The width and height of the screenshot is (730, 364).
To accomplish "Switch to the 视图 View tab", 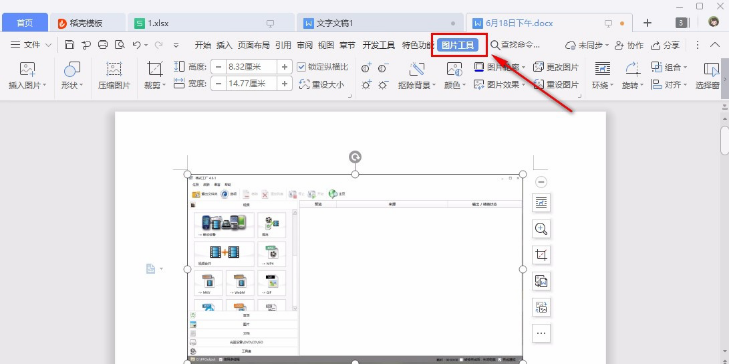I will click(x=326, y=45).
